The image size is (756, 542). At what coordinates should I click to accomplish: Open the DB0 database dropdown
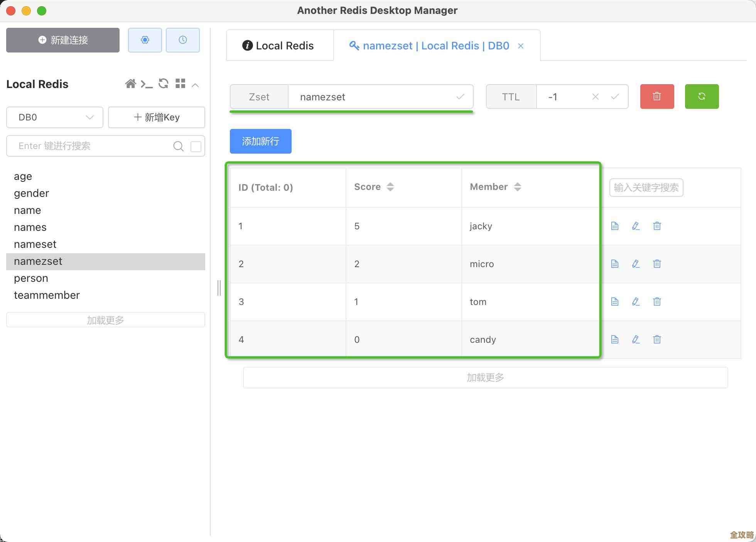click(x=55, y=117)
